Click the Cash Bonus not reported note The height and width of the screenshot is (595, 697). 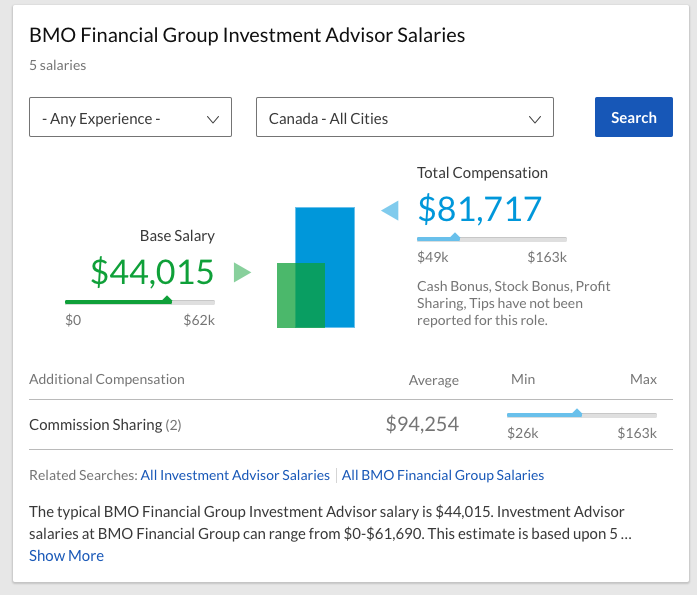pos(513,303)
